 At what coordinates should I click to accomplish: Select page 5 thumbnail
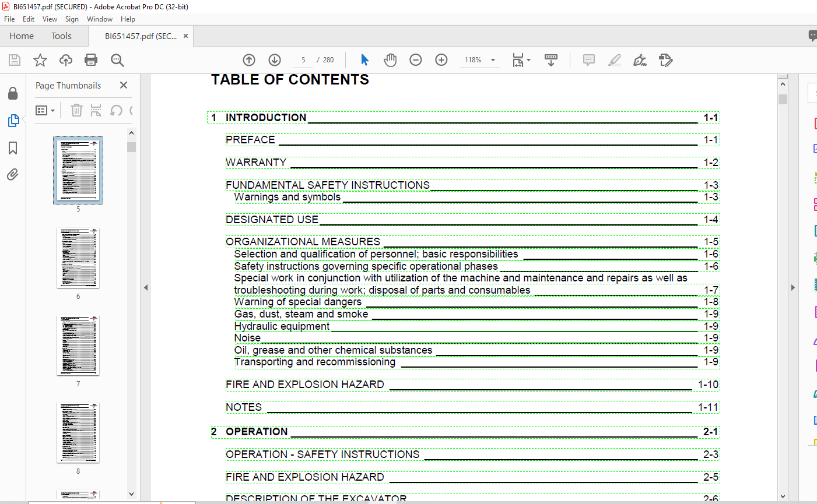click(x=78, y=170)
